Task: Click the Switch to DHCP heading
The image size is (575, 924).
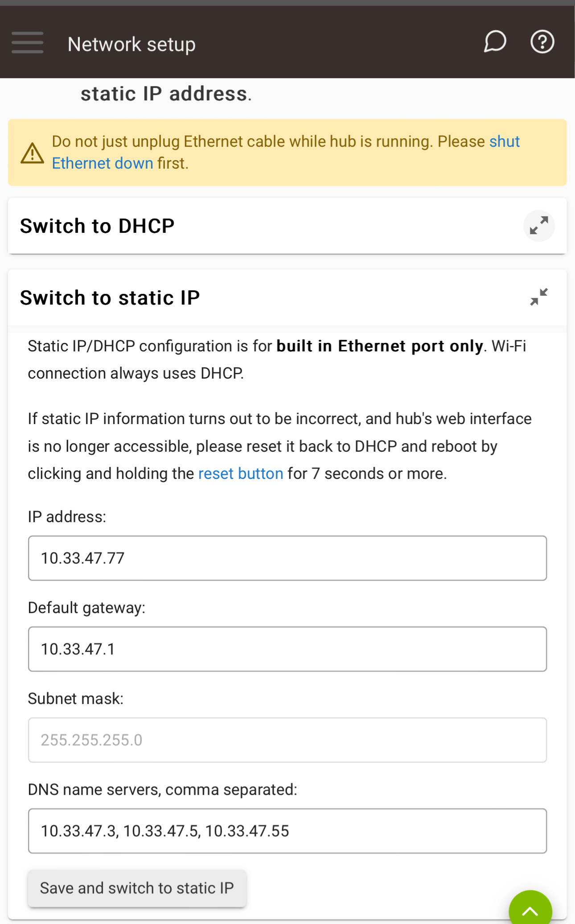Action: pyautogui.click(x=97, y=226)
